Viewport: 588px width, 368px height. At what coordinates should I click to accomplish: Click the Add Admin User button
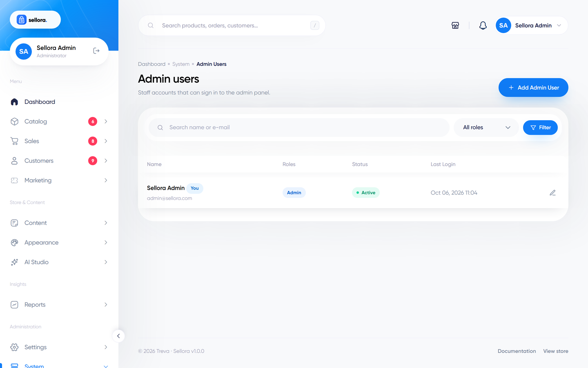tap(533, 88)
